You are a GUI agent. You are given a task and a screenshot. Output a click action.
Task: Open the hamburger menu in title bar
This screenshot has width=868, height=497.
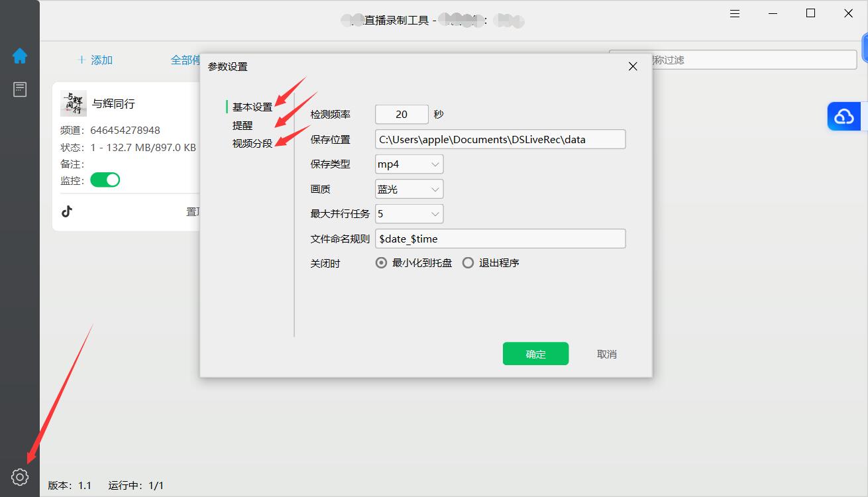(735, 13)
